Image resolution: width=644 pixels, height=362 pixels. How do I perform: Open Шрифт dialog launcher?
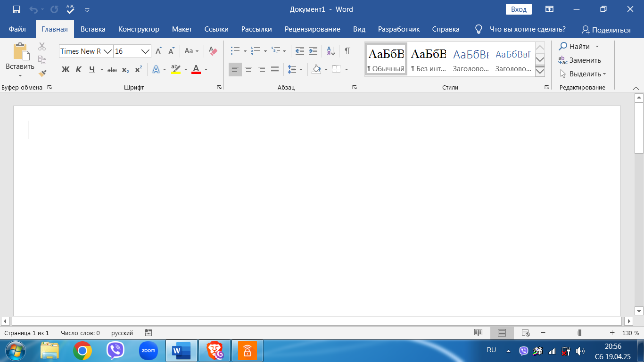(x=219, y=87)
